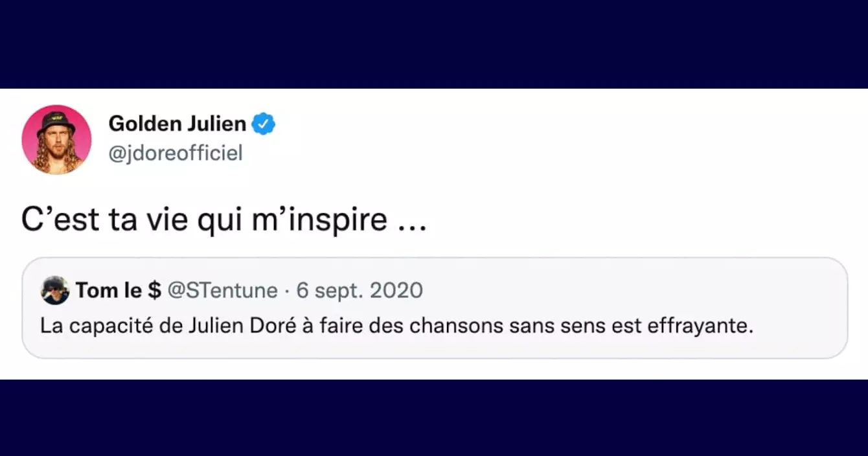
Task: Open the 6 sept. 2020 date
Action: [x=360, y=291]
